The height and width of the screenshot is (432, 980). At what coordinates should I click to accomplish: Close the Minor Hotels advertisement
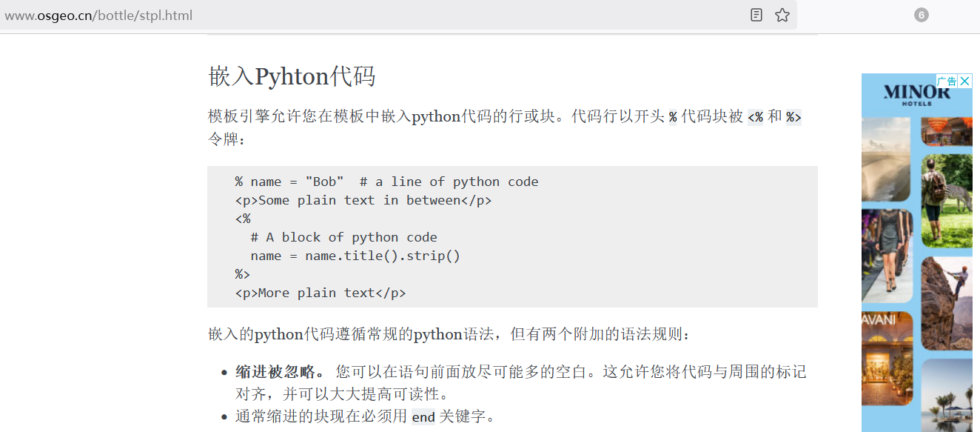pos(964,82)
